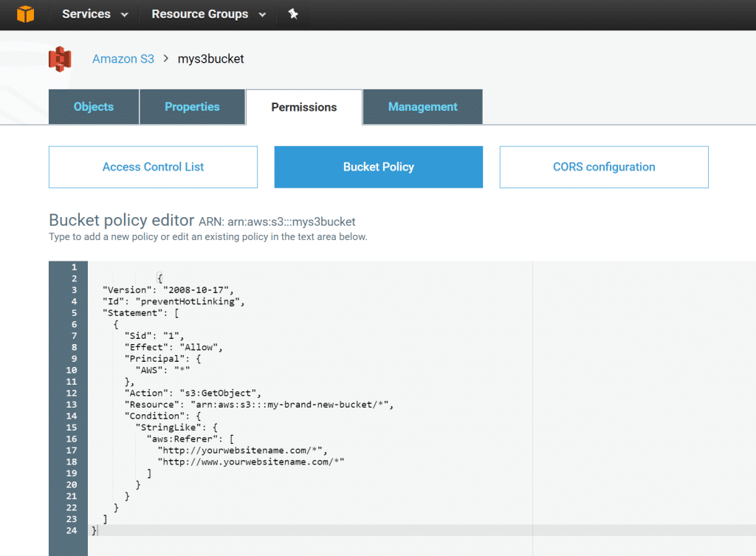Viewport: 756px width, 556px height.
Task: Open the Management tab
Action: (422, 106)
